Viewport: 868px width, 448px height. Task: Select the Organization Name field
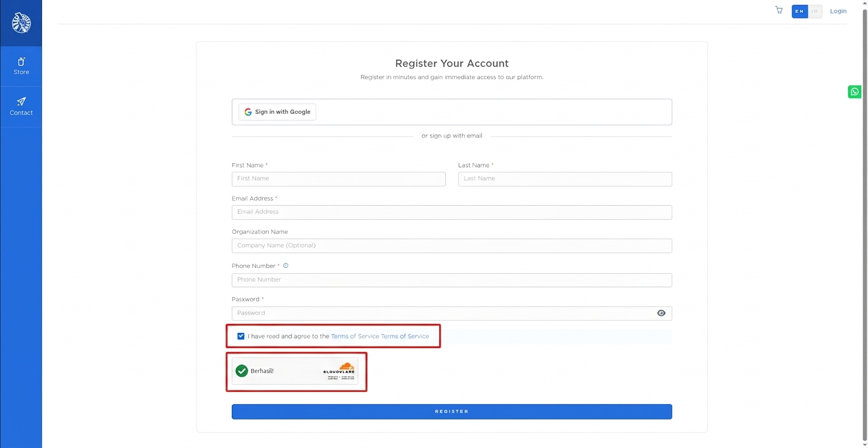pyautogui.click(x=452, y=246)
